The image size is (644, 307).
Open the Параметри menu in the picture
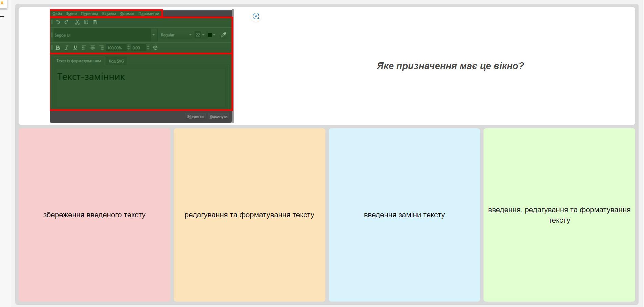point(149,14)
